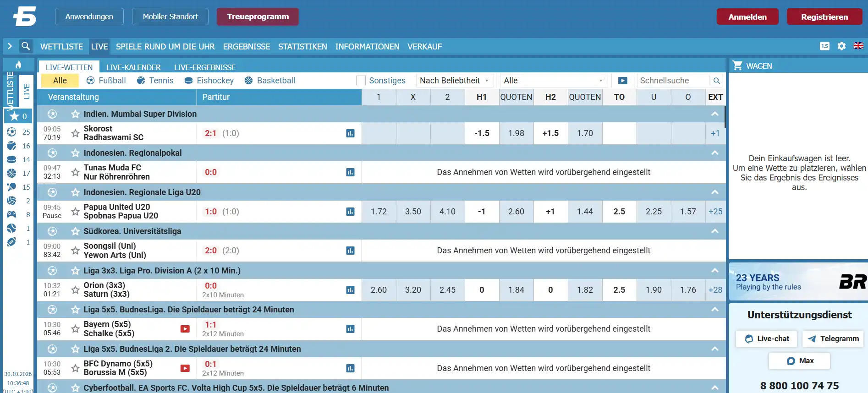Viewport: 868px width, 393px height.
Task: Watch the BFC Dynamo (5x5) video stream
Action: point(185,368)
